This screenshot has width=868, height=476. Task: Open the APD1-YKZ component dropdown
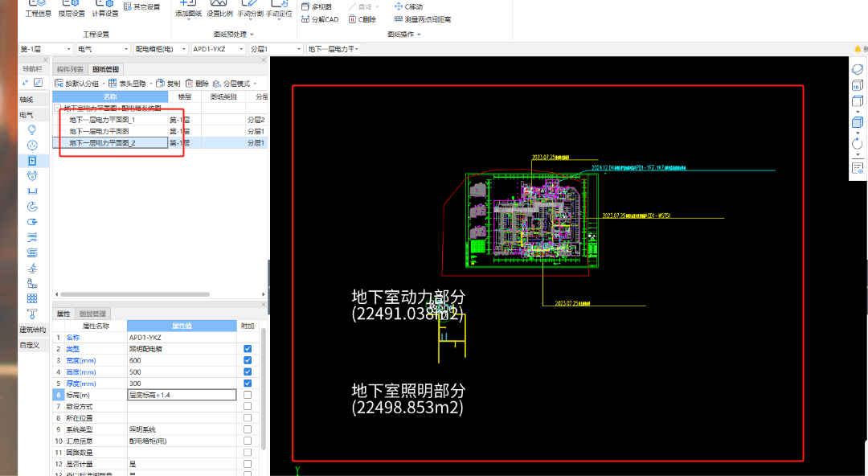[x=218, y=49]
